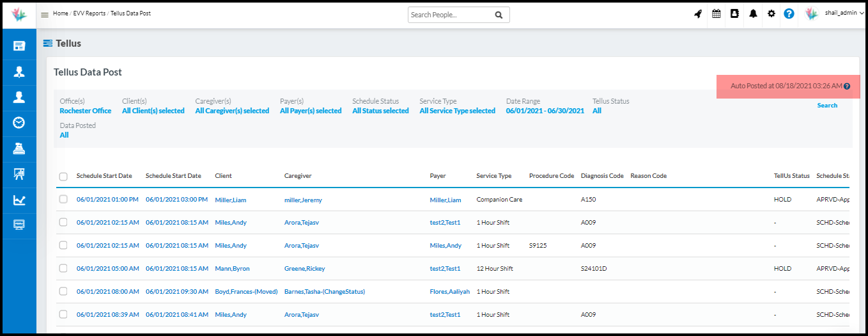Toggle the hamburger menu icon
Screen dimensions: 868x336
click(45, 15)
